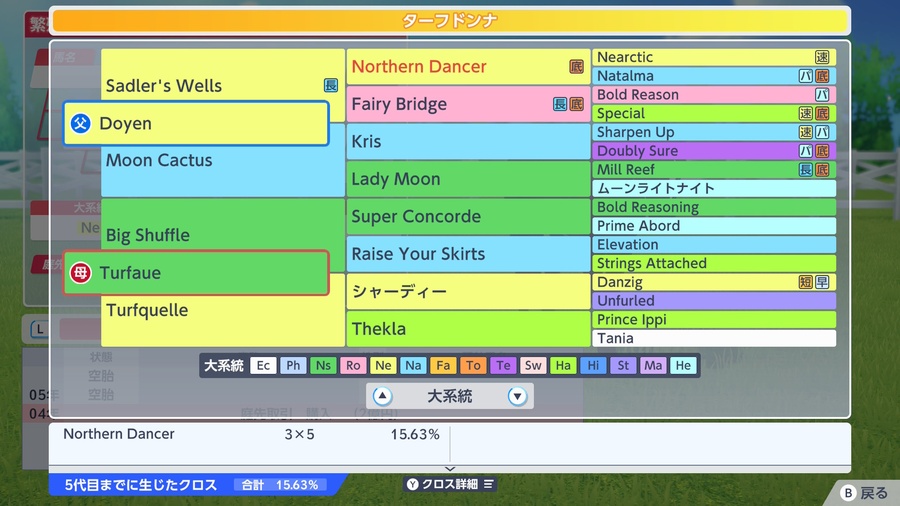Click Prince Ippi ancestor row
This screenshot has width=900, height=506.
(x=714, y=320)
